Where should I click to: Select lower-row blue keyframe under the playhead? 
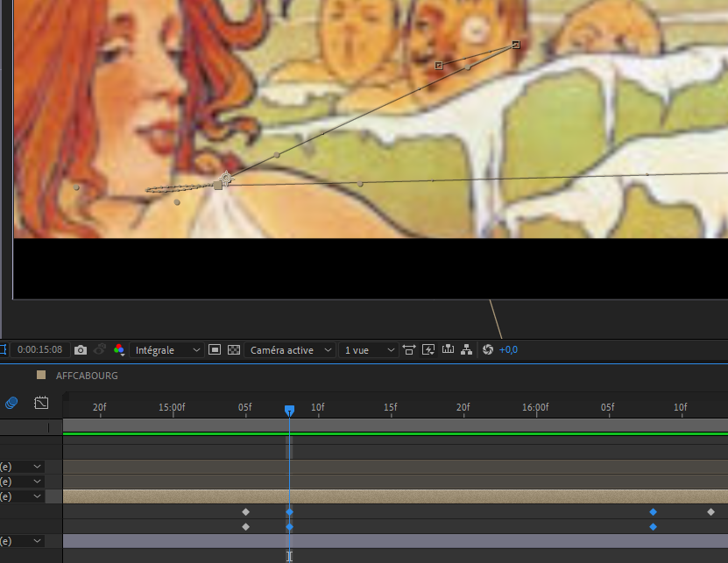click(x=290, y=527)
